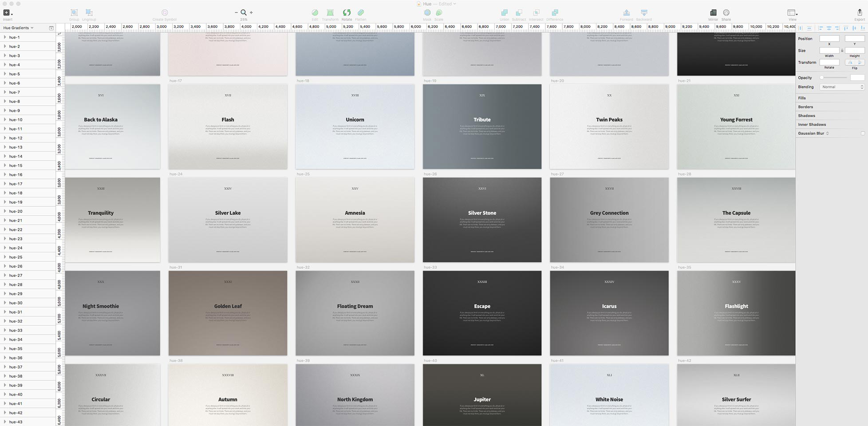The width and height of the screenshot is (868, 426).
Task: Select the Edit tool icon
Action: (315, 12)
